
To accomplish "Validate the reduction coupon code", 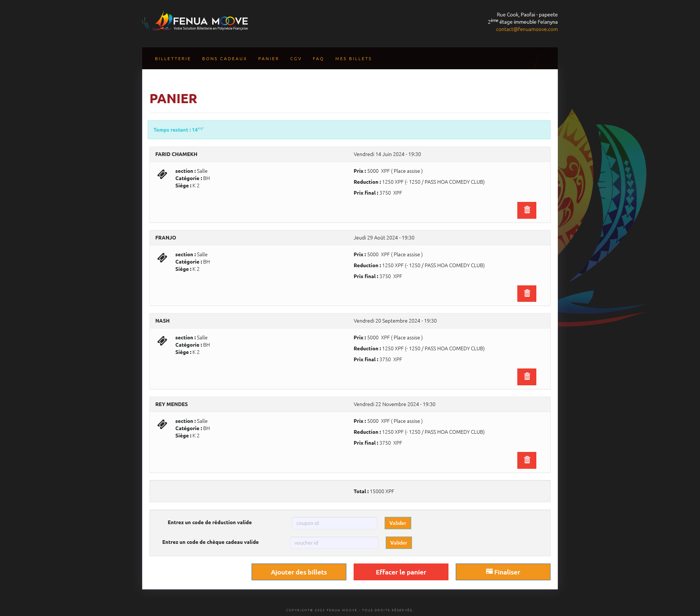I will [x=397, y=523].
